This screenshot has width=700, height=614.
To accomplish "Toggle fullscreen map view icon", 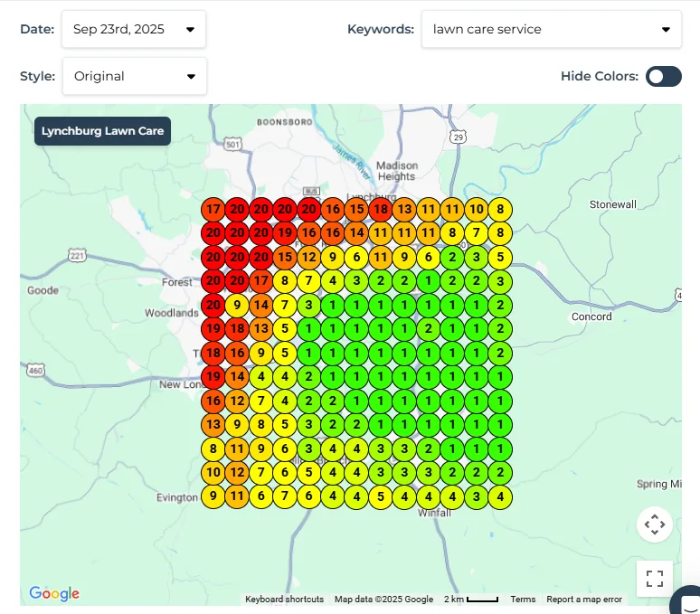I will (655, 579).
